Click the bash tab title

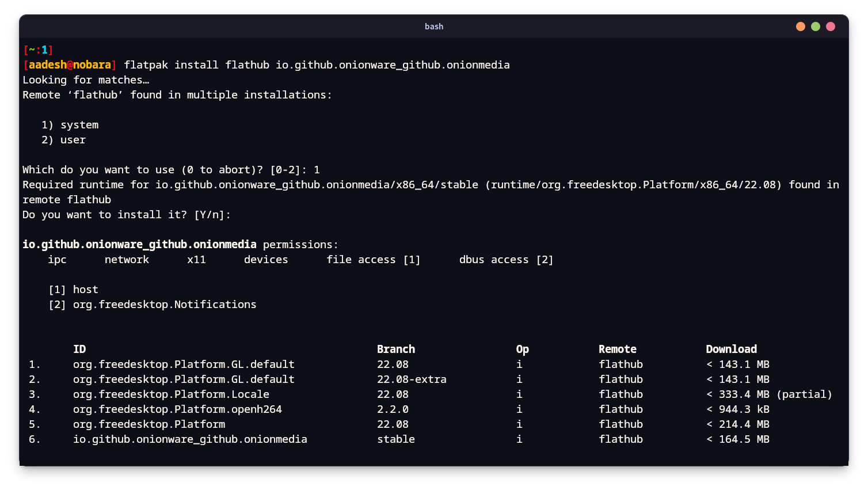click(434, 26)
